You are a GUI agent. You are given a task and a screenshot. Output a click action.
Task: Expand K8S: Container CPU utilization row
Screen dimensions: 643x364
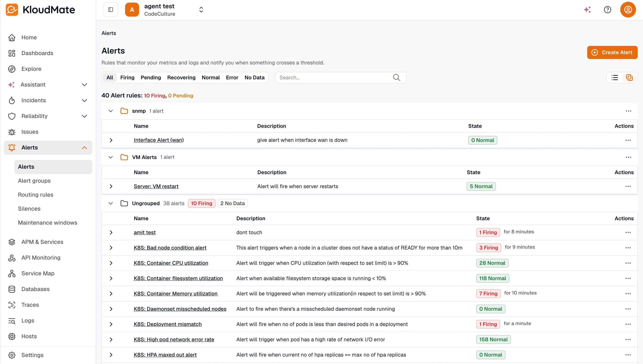point(111,263)
